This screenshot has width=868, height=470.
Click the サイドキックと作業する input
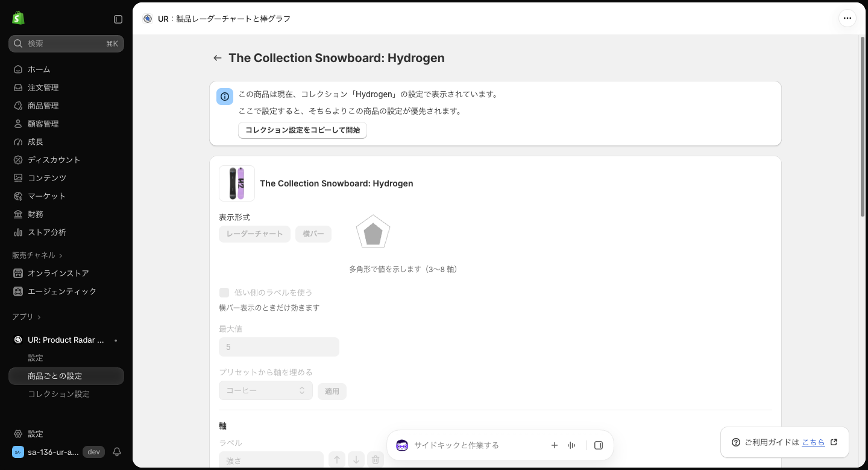click(x=476, y=445)
